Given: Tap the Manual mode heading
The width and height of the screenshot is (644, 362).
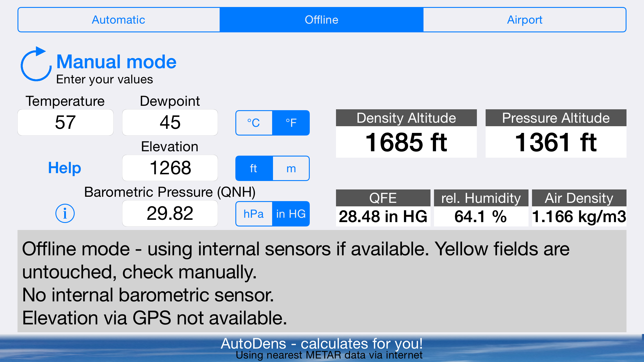Looking at the screenshot, I should [116, 62].
